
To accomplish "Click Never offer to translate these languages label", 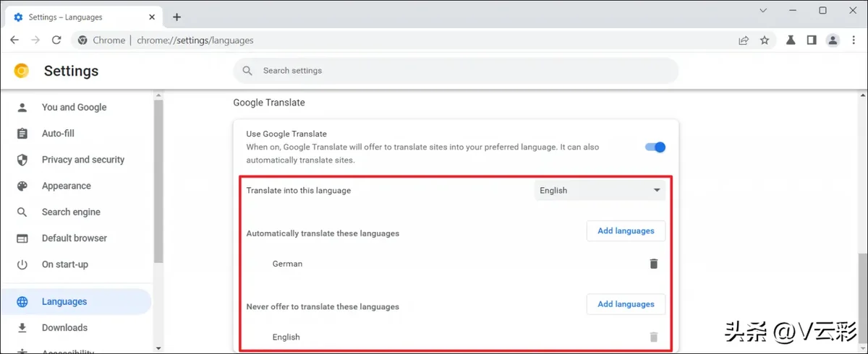I will click(x=323, y=306).
